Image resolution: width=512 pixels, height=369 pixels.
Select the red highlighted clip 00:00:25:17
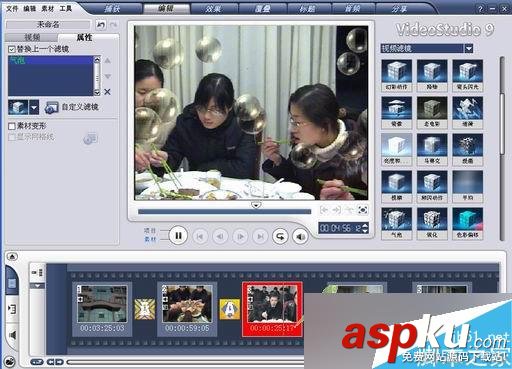coord(272,309)
